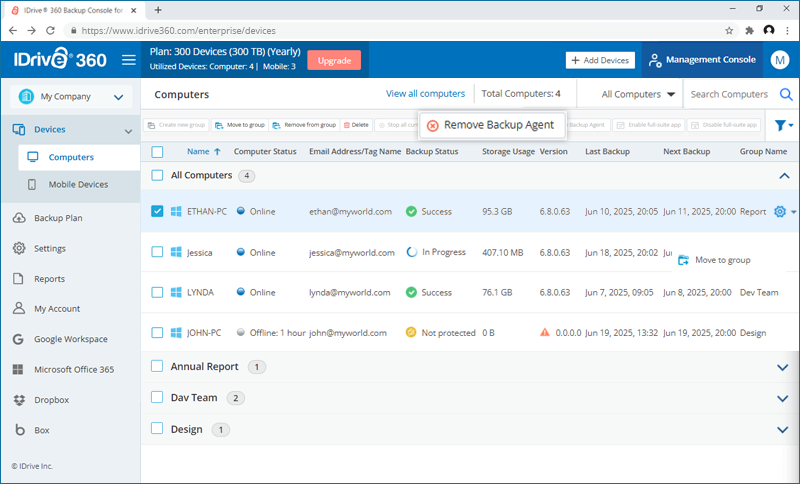Viewport: 800px width, 484px height.
Task: Choose Move to group menu option
Action: tap(722, 260)
